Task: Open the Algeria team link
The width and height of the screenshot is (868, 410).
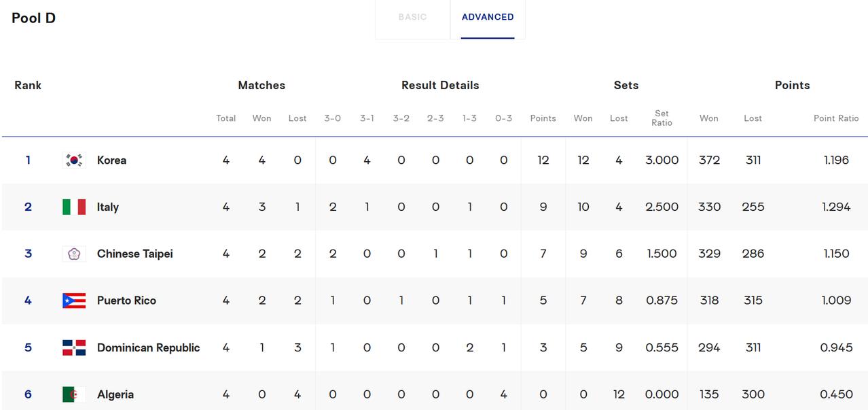Action: [x=115, y=394]
